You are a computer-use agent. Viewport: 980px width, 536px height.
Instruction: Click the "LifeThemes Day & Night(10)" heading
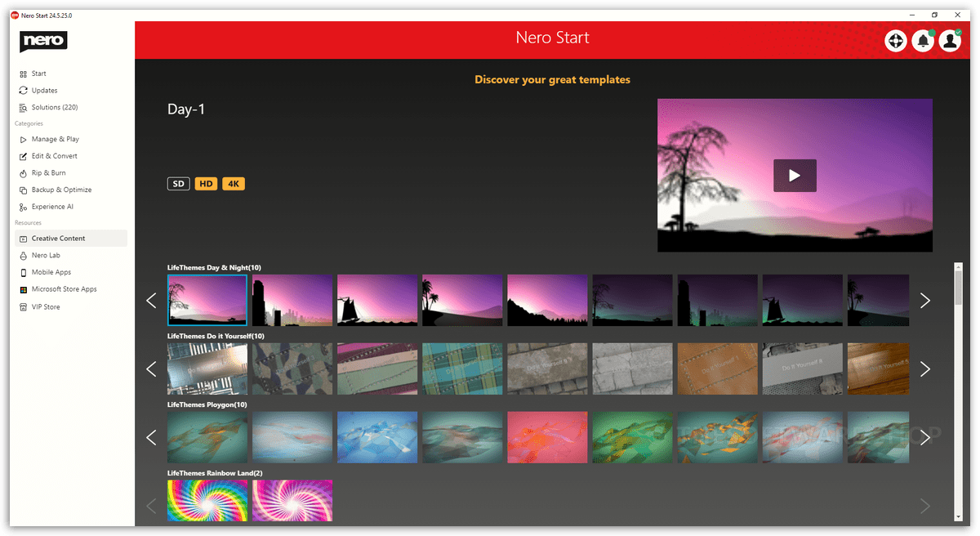[214, 268]
